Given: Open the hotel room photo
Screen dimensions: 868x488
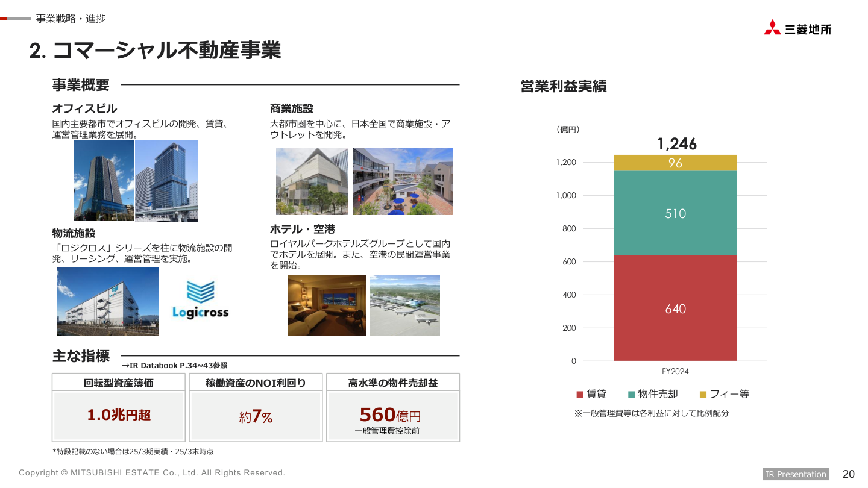Looking at the screenshot, I should pos(327,305).
